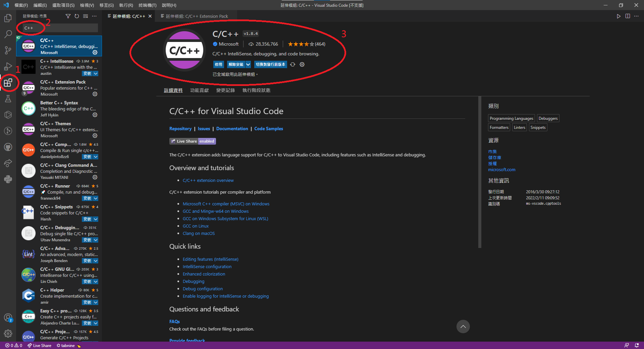Screen dimensions: 644x349
Task: Click tabnine in status bar
Action: click(69, 345)
